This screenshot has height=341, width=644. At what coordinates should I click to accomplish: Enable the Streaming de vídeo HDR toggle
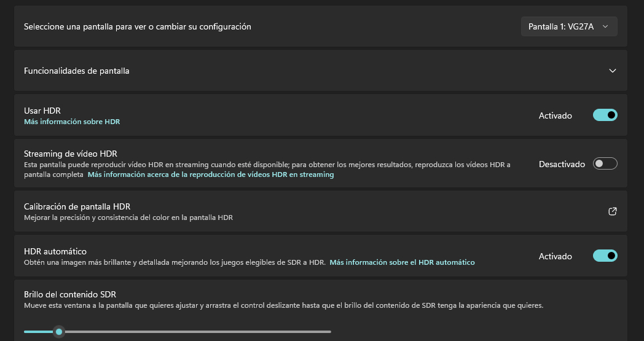[x=605, y=163]
